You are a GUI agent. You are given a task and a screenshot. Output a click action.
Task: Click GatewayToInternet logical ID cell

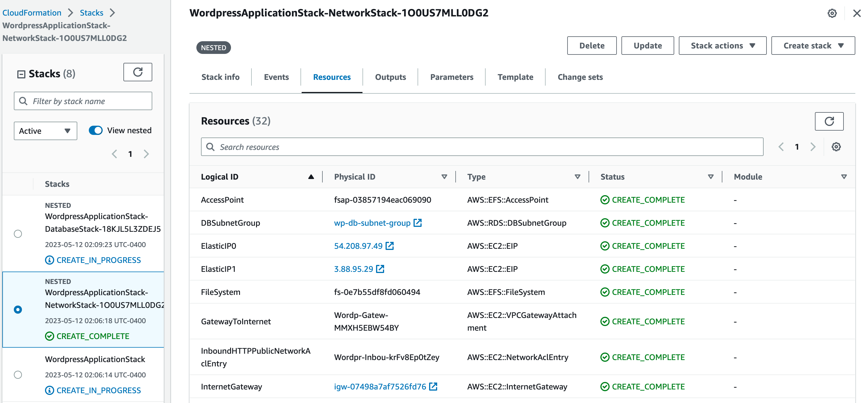pyautogui.click(x=236, y=321)
